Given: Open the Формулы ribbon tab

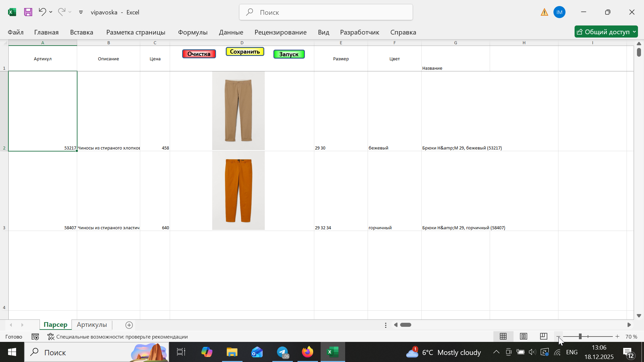Looking at the screenshot, I should (193, 32).
